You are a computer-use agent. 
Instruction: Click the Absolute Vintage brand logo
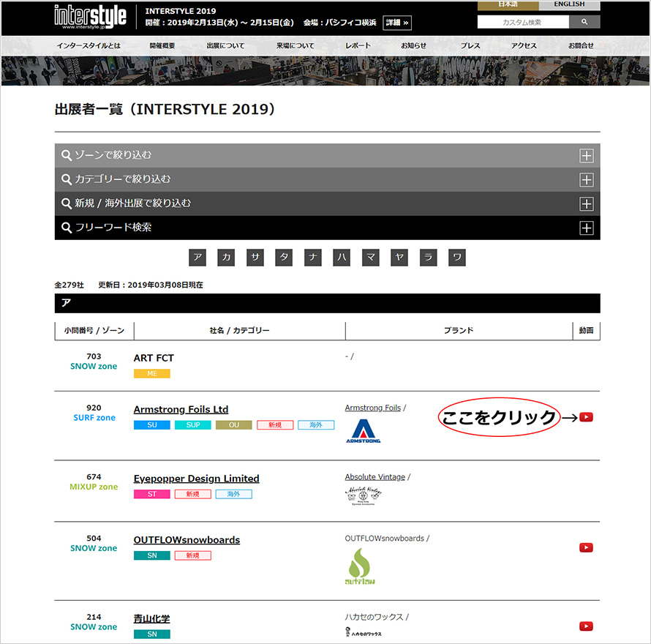point(364,495)
